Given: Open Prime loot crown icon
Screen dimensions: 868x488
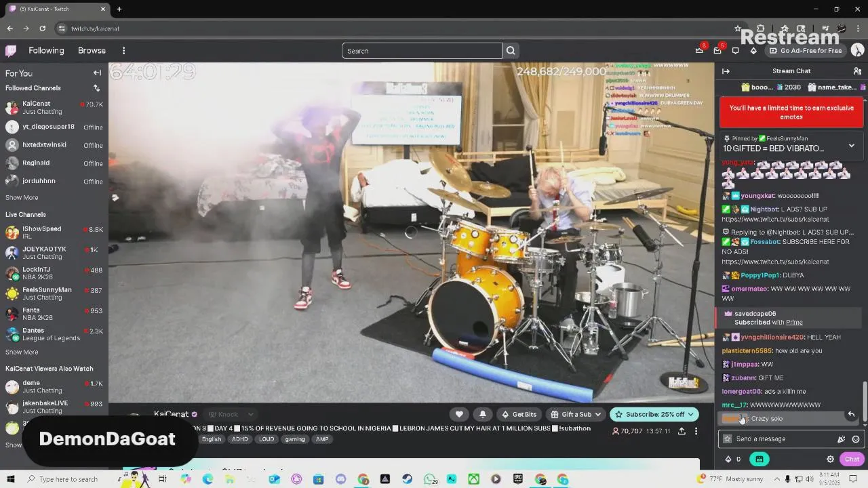Looking at the screenshot, I should pyautogui.click(x=699, y=51).
